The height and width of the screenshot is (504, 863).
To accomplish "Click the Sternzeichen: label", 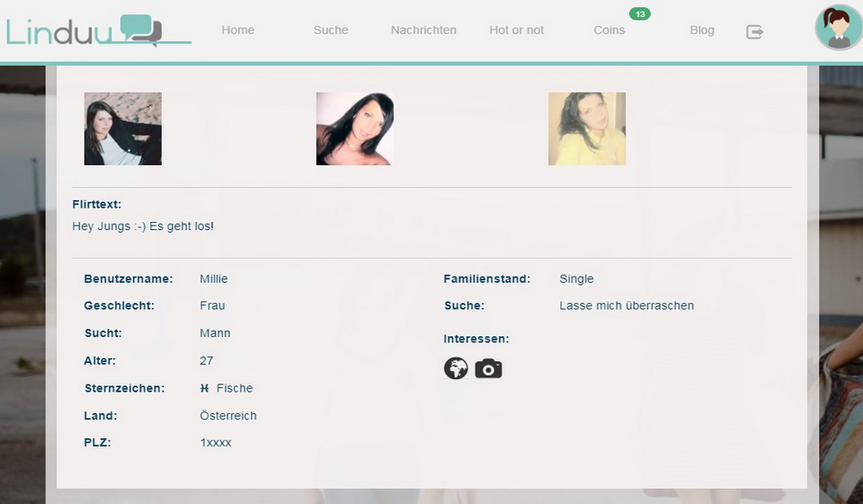I will pyautogui.click(x=124, y=388).
